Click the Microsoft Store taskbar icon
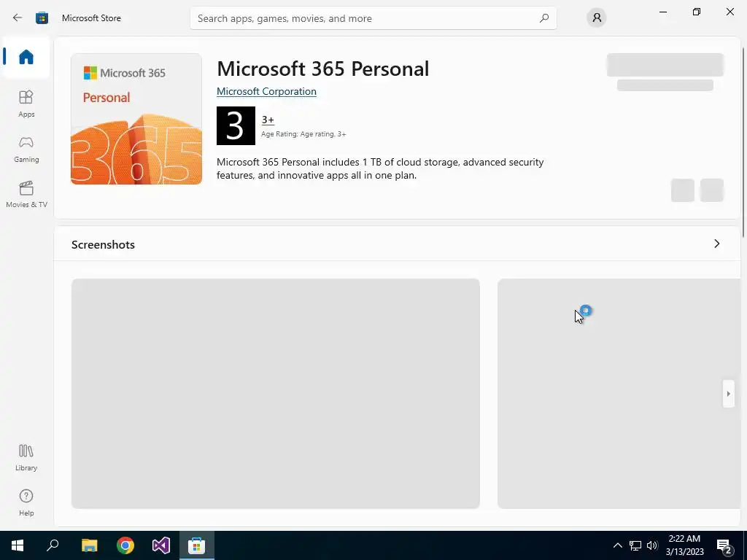Viewport: 747px width, 560px height. pos(196,545)
